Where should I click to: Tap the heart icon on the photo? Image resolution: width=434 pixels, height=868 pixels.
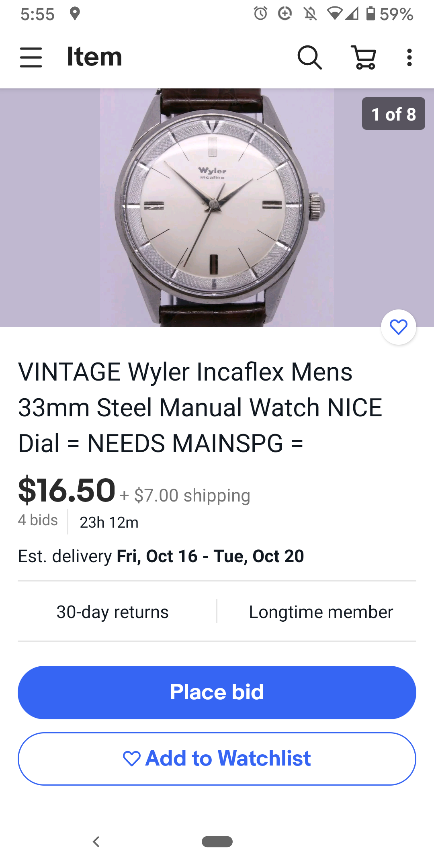tap(398, 327)
